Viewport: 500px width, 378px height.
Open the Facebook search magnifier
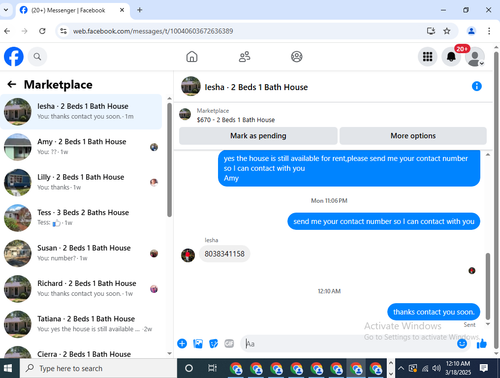[37, 57]
